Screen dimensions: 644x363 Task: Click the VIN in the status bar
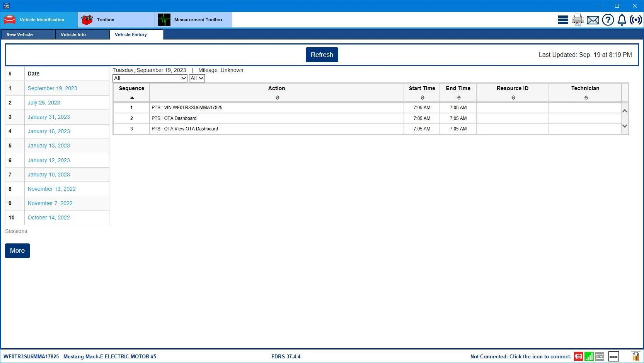tap(31, 356)
